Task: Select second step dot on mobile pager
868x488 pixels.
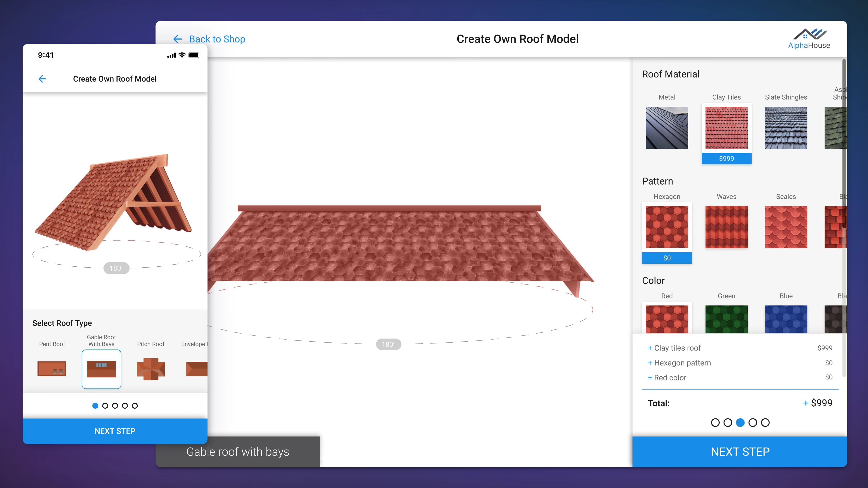Action: pos(105,406)
